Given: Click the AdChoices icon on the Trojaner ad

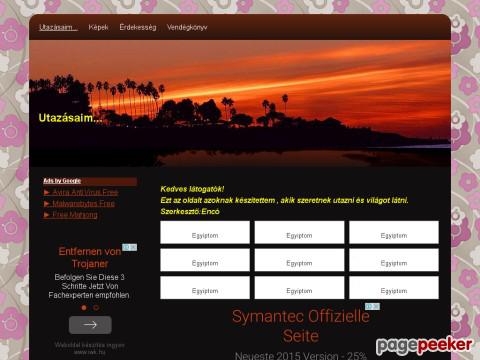Looking at the screenshot, I should point(129,247).
